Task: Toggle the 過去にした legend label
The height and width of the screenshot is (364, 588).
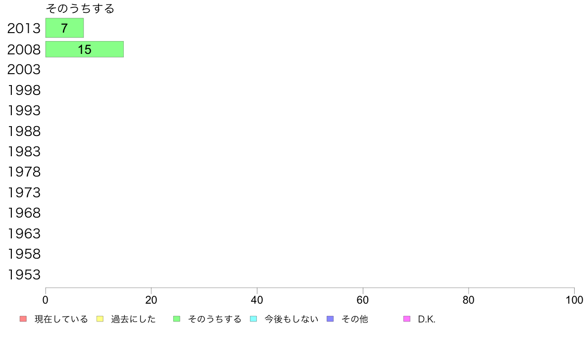Action: [x=133, y=319]
